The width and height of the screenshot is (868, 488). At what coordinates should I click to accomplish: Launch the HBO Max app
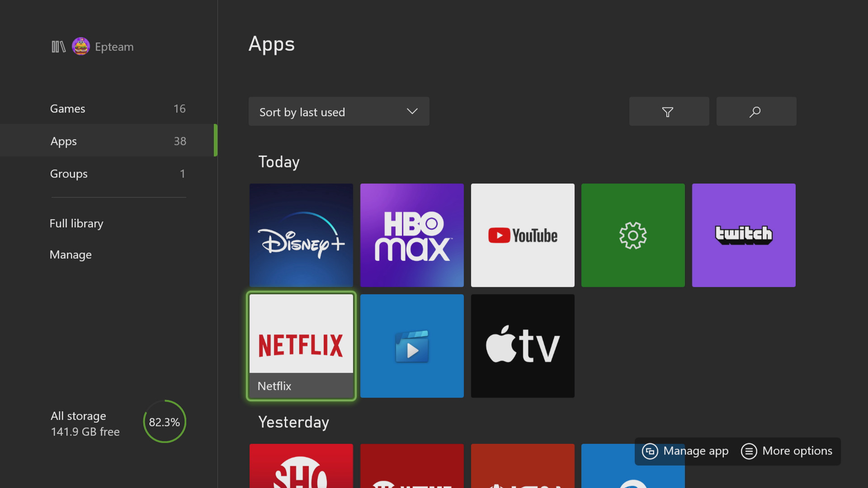(x=412, y=235)
